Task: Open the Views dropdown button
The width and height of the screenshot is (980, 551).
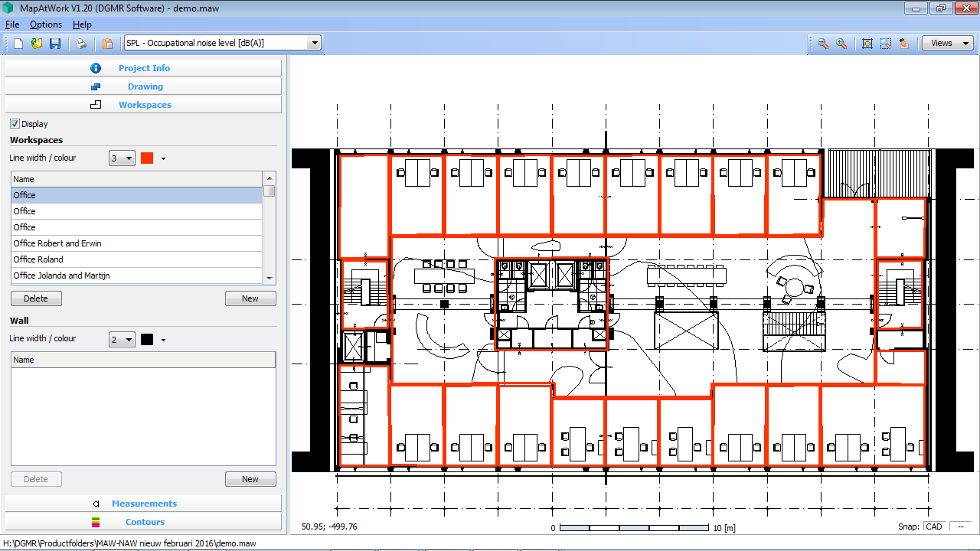Action: pyautogui.click(x=947, y=43)
